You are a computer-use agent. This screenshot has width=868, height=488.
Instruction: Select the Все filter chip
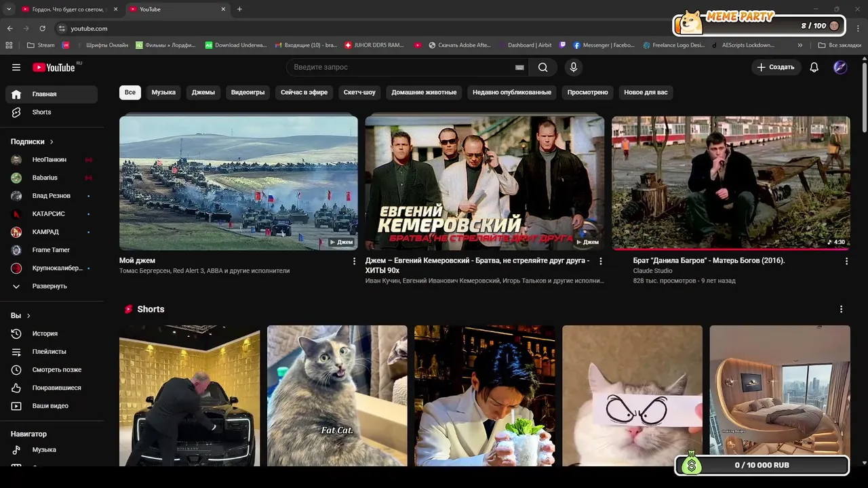click(x=130, y=92)
